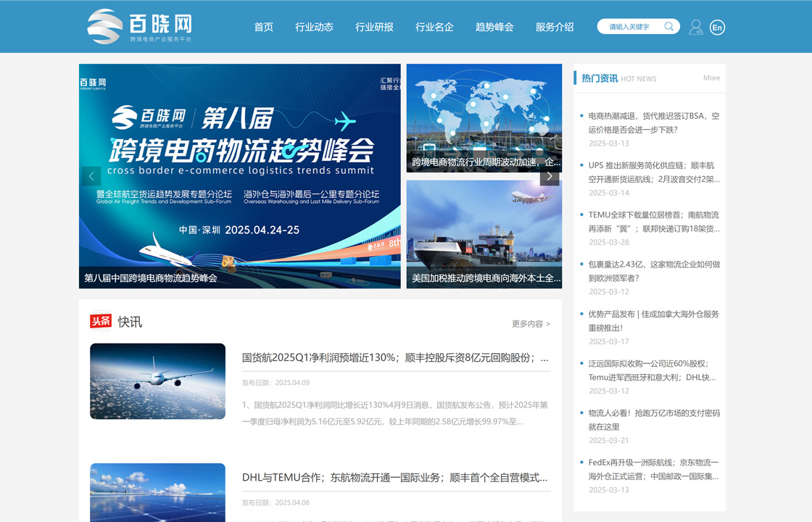This screenshot has width=812, height=522.
Task: Click the 快讯 section title
Action: pos(130,322)
